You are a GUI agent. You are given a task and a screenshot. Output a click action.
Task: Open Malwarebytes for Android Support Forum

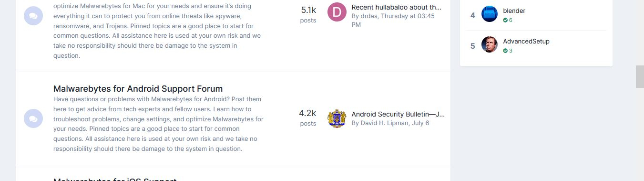click(138, 89)
